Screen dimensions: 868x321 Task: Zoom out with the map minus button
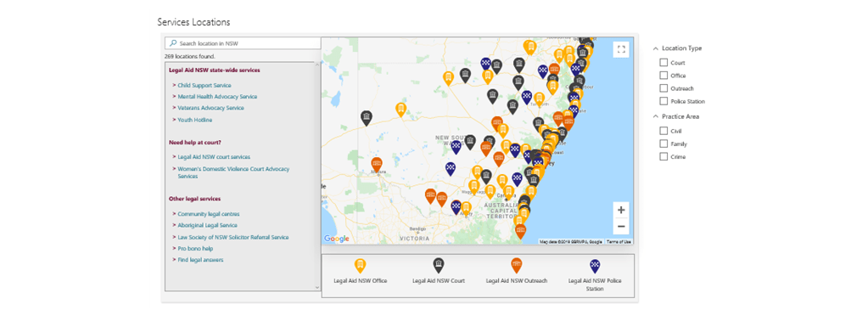(621, 226)
